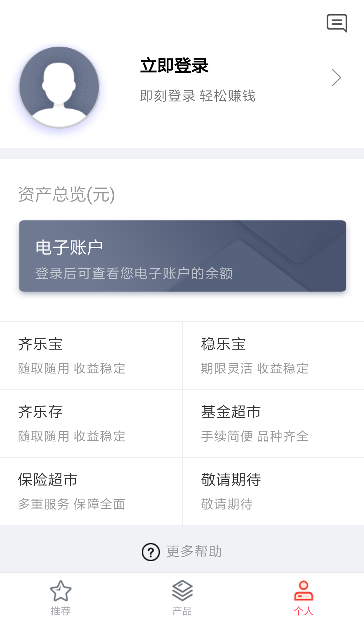364x624 pixels.
Task: Go to 基金超市 fund market
Action: click(274, 423)
